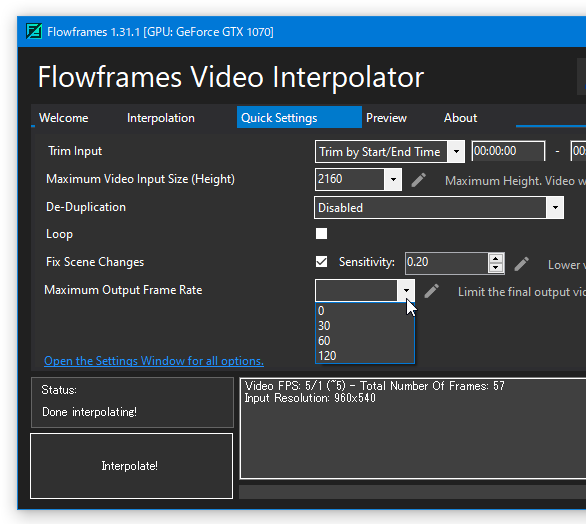Click pencil icon beside Maximum Video Input Size

pos(419,180)
